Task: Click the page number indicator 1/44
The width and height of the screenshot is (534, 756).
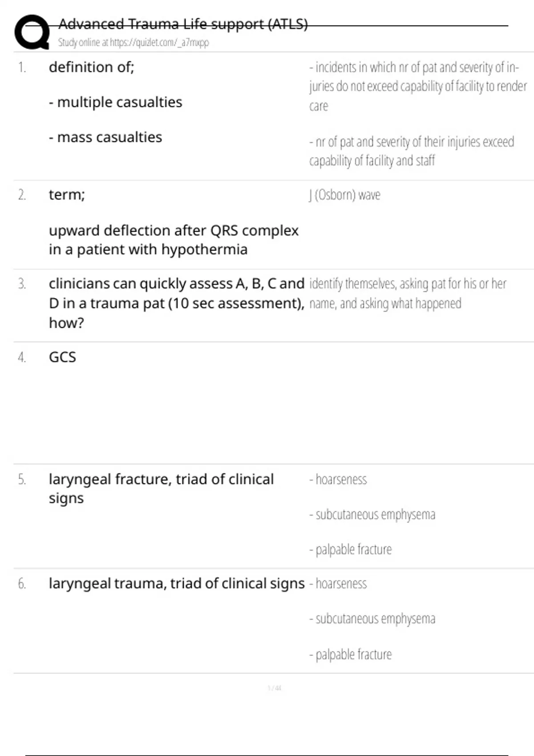Action: pos(274,688)
